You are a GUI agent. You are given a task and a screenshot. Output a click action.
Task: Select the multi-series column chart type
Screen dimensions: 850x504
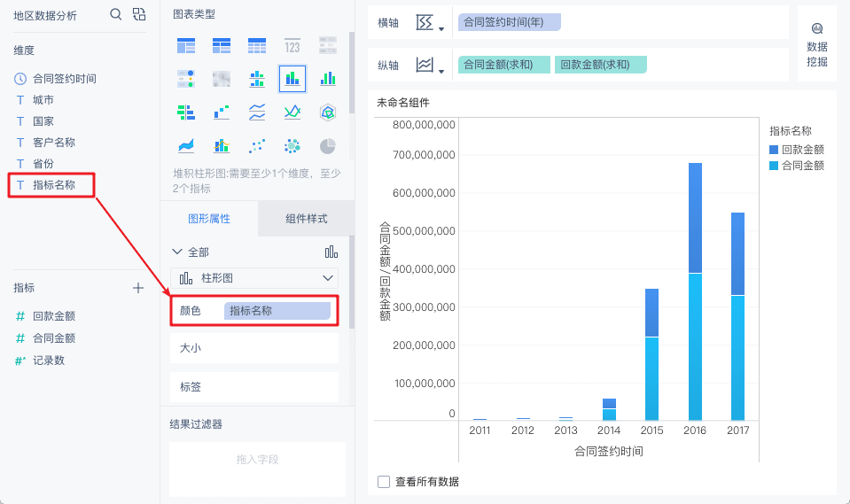[x=327, y=79]
